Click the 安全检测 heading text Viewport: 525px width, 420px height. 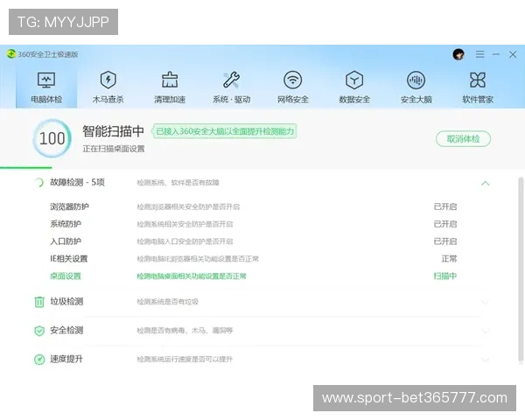tap(66, 330)
